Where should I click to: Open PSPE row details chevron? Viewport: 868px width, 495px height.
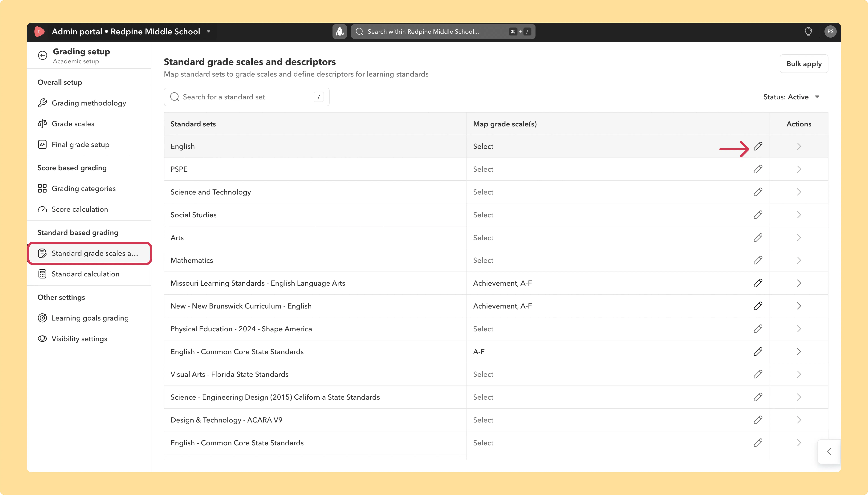(799, 169)
